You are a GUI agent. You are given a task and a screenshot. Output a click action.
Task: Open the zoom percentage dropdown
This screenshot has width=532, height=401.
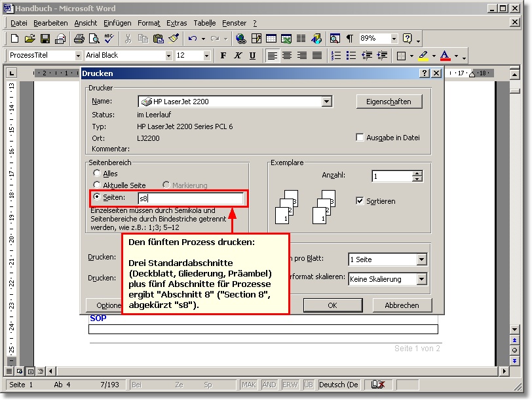(394, 39)
